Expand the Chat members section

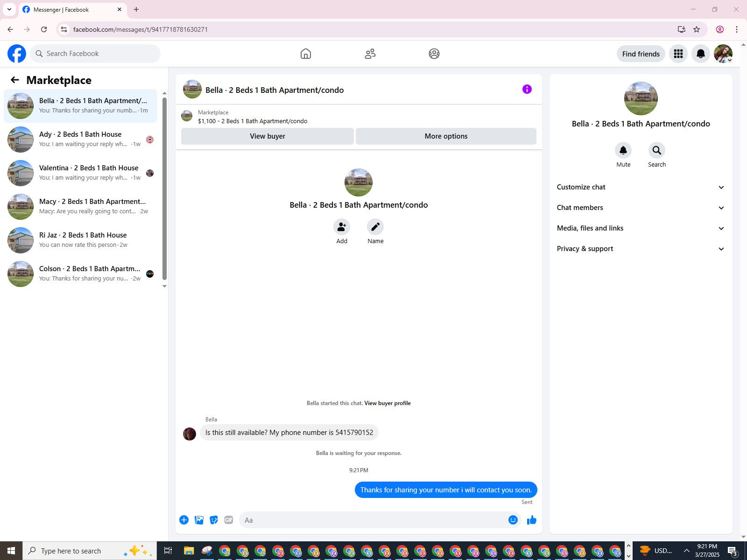click(641, 208)
